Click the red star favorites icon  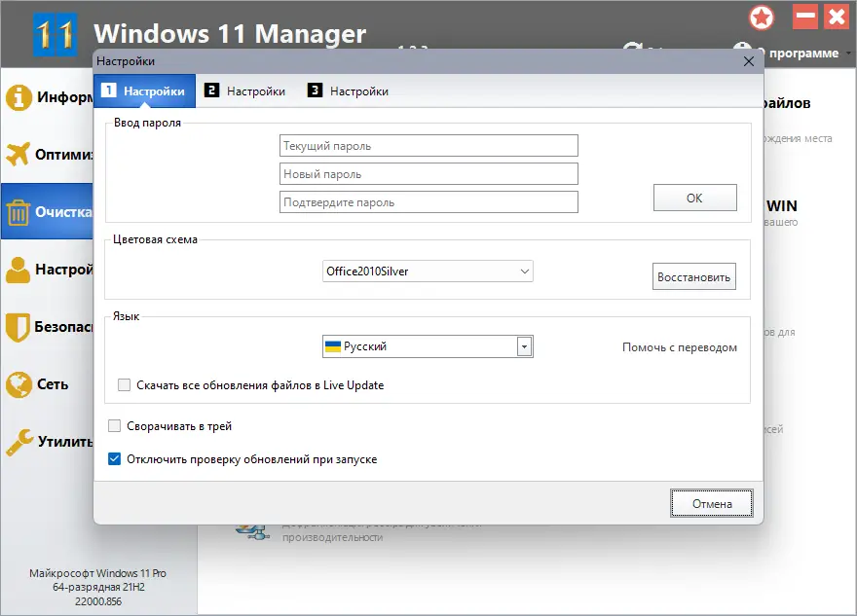(x=762, y=18)
